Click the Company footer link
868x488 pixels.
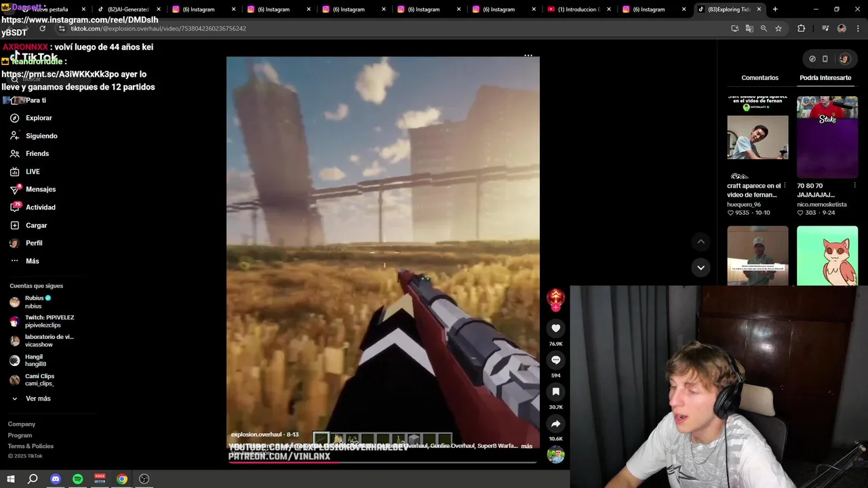click(x=22, y=424)
